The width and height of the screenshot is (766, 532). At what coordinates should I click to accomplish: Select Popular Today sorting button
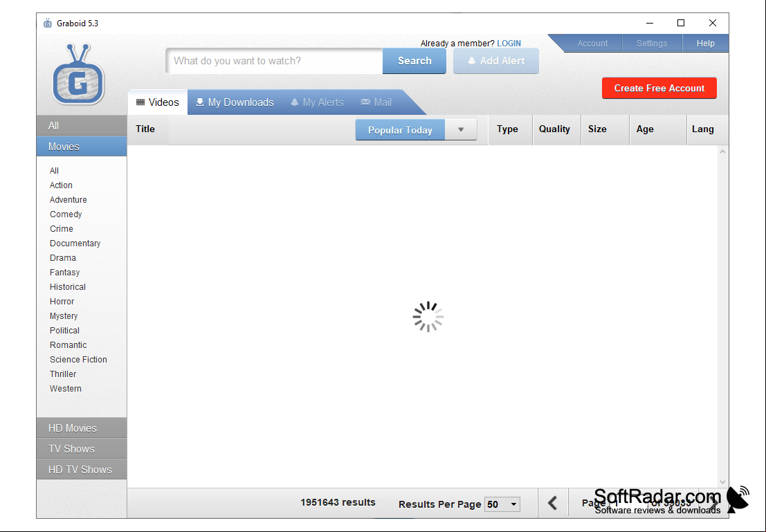click(x=400, y=130)
